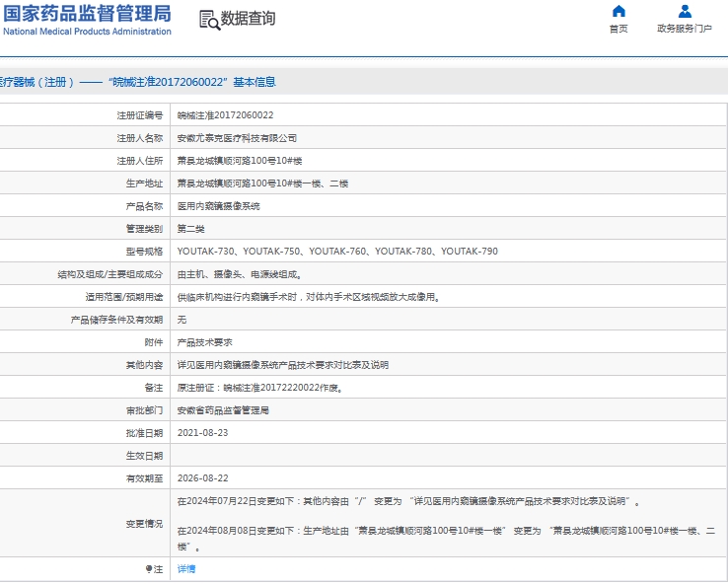The width and height of the screenshot is (728, 585).
Task: Click the 首页 label
Action: (619, 29)
